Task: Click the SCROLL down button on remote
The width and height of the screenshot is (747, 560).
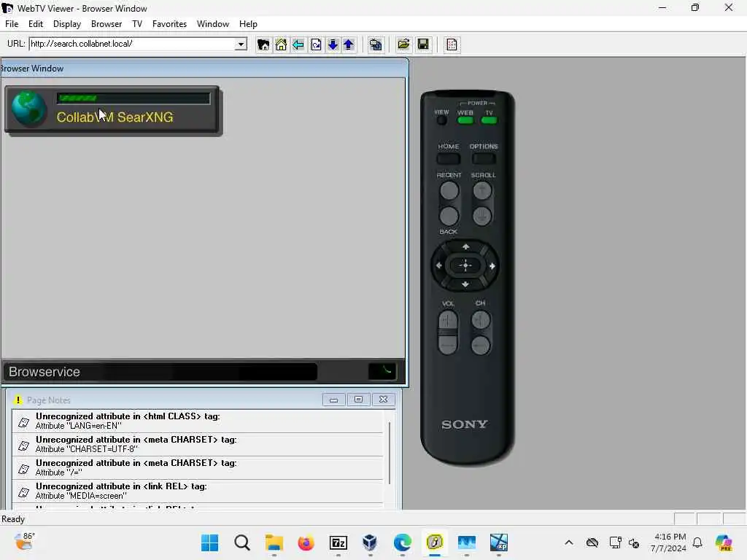Action: (x=482, y=216)
